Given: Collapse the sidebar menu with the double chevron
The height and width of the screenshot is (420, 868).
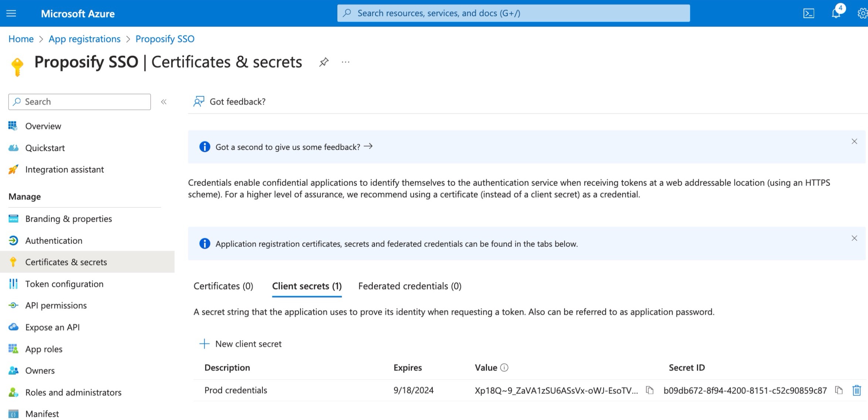Looking at the screenshot, I should tap(164, 102).
